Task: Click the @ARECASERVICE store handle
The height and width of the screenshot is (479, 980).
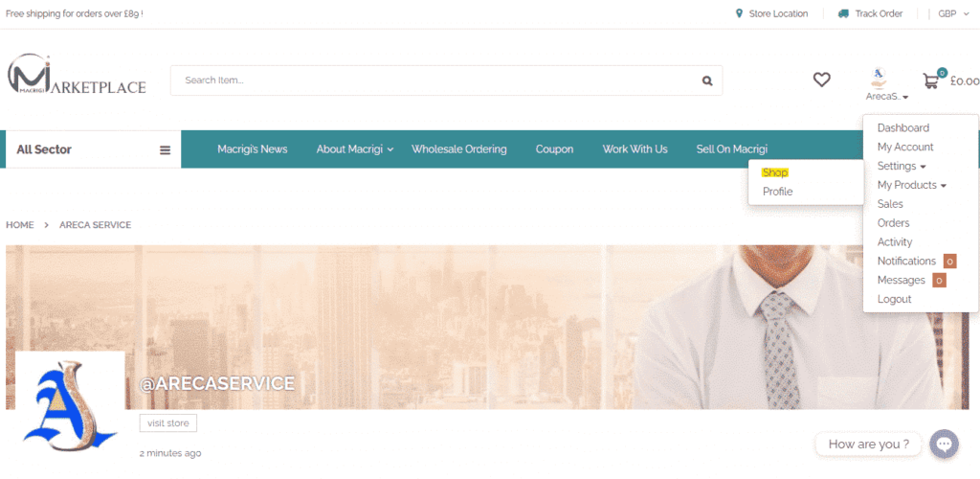Action: pos(217,383)
